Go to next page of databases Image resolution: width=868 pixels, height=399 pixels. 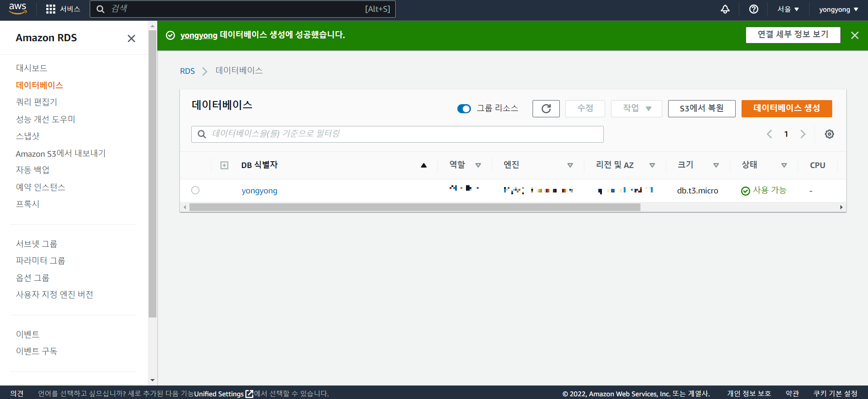[x=803, y=134]
